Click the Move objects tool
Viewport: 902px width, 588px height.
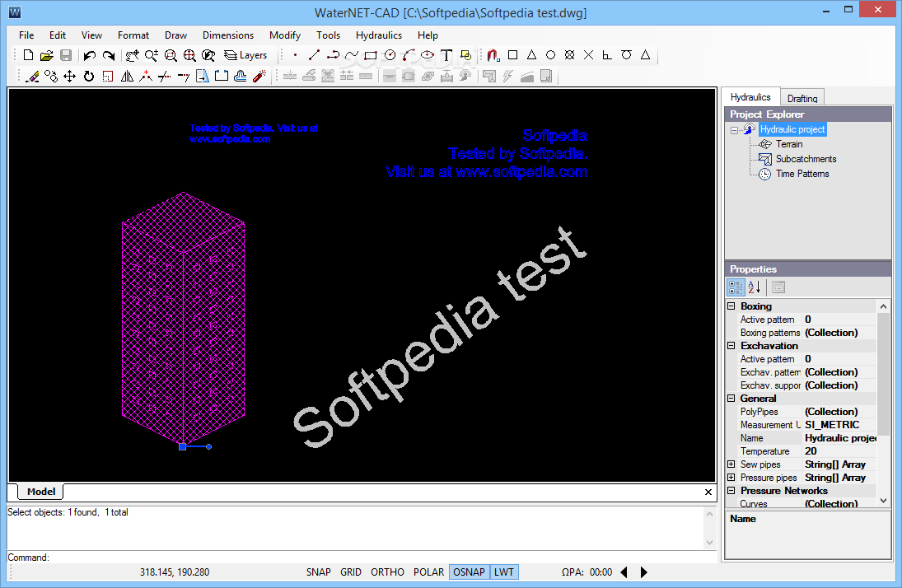pos(69,76)
